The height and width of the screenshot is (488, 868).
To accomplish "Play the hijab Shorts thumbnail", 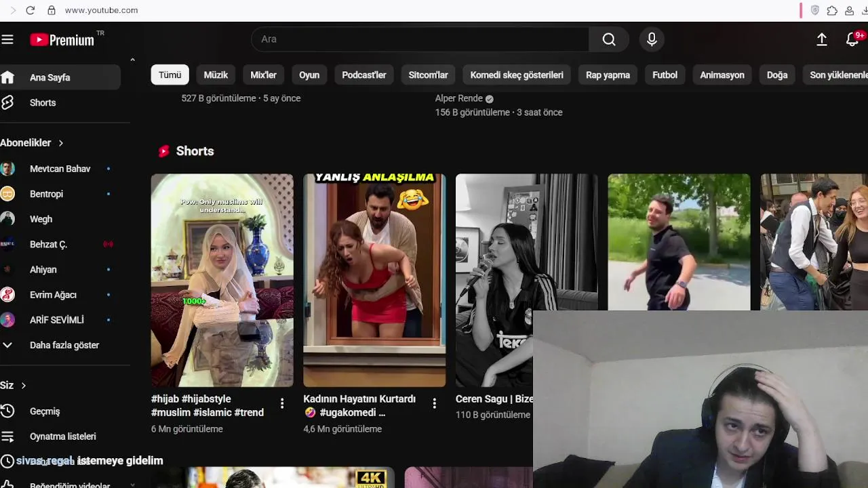I will click(x=222, y=280).
